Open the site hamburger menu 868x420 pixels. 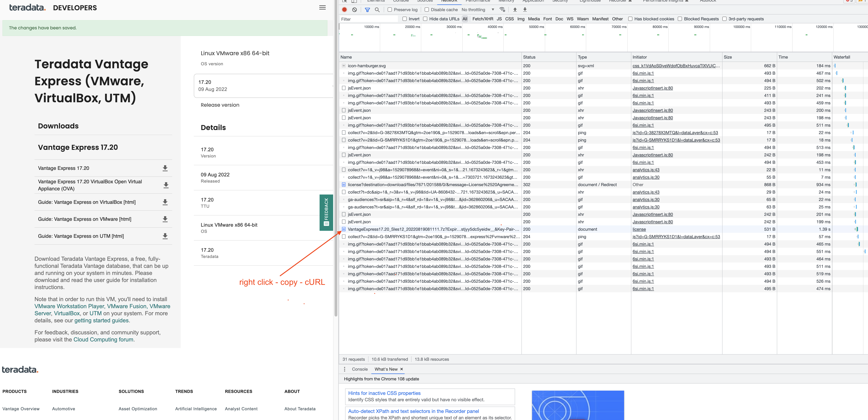pos(322,7)
